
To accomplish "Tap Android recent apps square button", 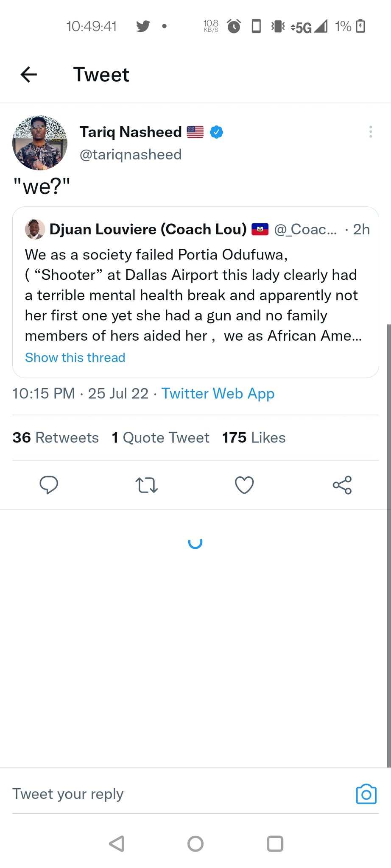I will (x=275, y=843).
